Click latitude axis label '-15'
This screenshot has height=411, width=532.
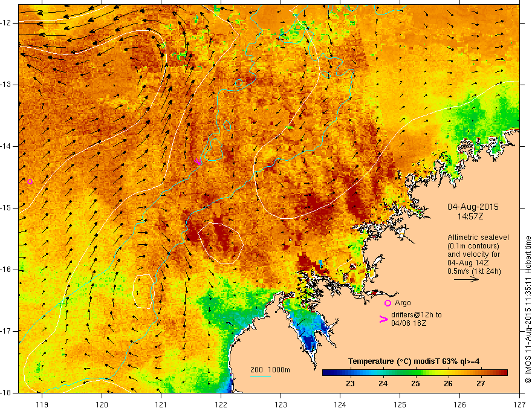(x=7, y=208)
